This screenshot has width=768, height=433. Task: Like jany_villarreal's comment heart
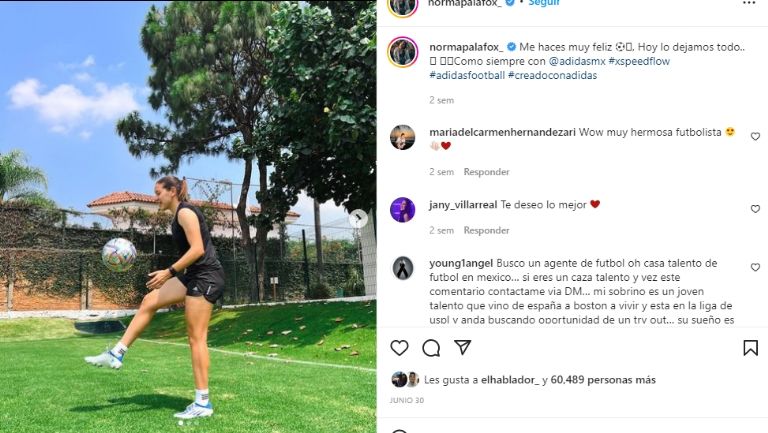(755, 209)
